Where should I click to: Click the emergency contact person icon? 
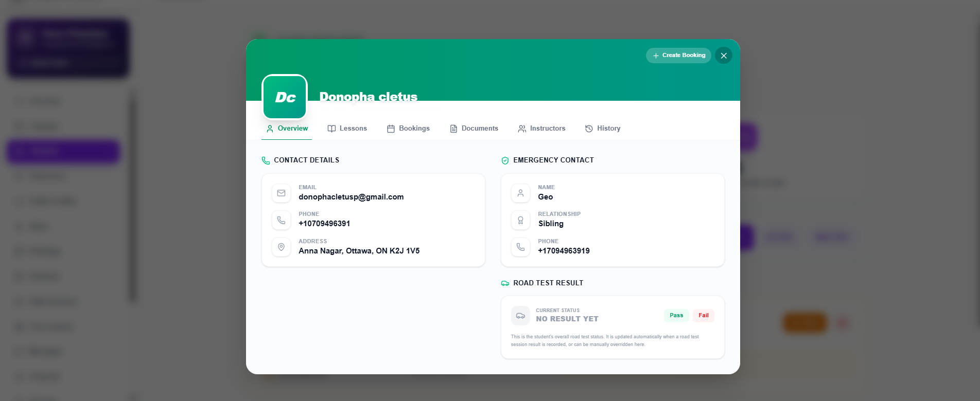point(520,193)
